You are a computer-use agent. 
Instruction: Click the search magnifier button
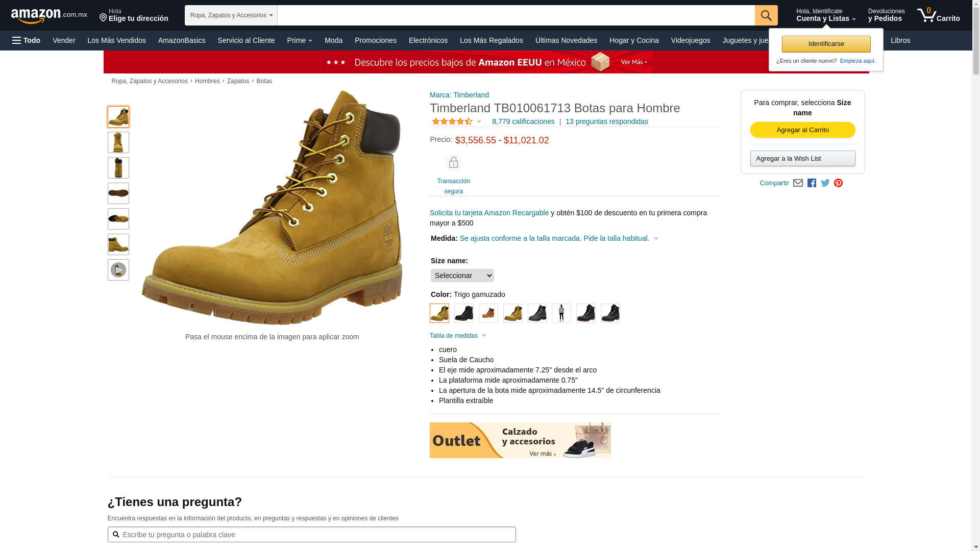click(x=766, y=15)
